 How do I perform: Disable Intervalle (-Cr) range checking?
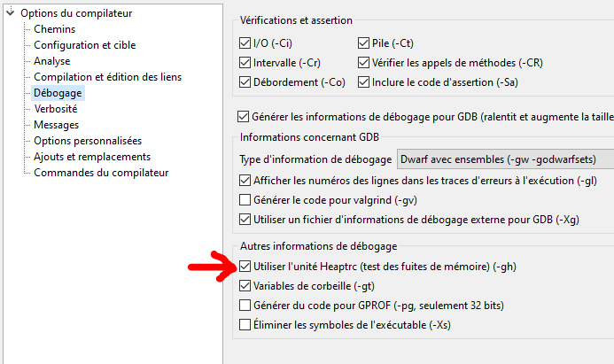pyautogui.click(x=245, y=63)
